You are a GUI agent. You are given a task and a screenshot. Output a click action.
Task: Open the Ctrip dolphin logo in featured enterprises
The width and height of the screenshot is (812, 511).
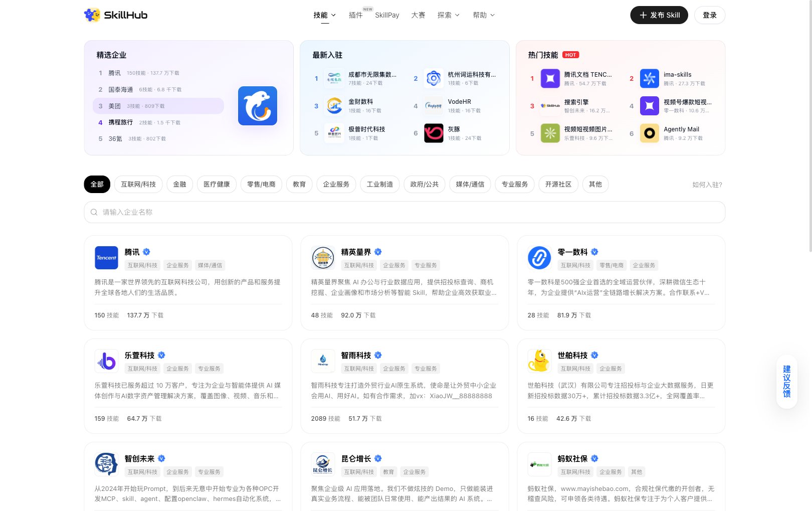(258, 106)
